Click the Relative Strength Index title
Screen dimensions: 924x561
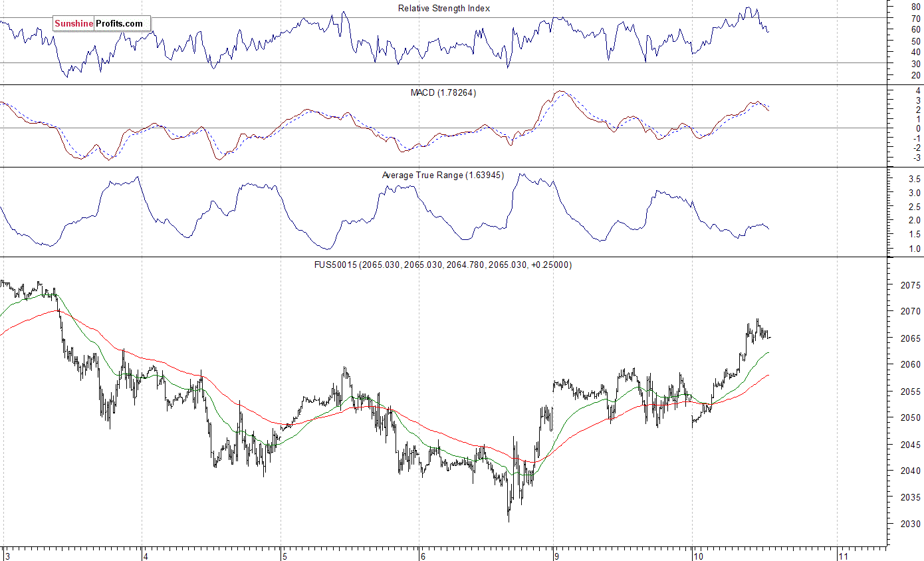click(x=444, y=9)
